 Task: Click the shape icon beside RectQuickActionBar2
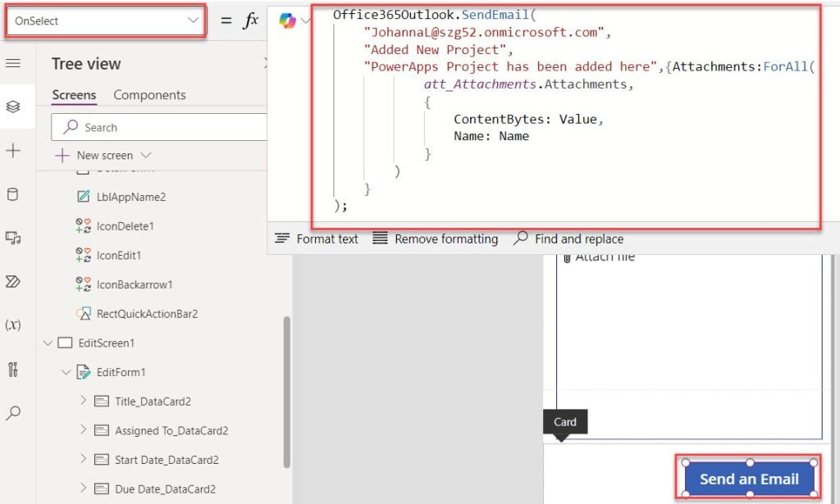[x=83, y=314]
